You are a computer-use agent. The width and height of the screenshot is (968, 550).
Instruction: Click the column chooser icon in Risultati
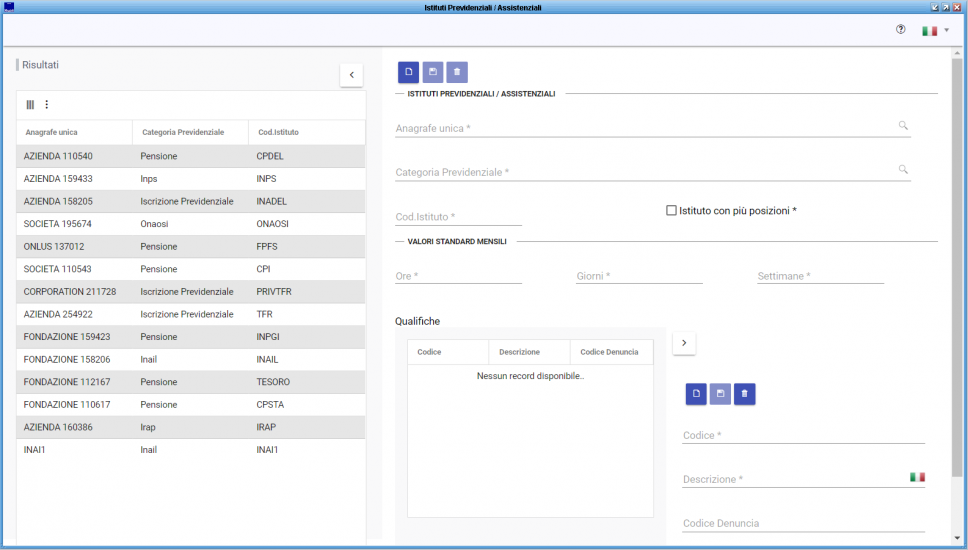click(x=30, y=104)
